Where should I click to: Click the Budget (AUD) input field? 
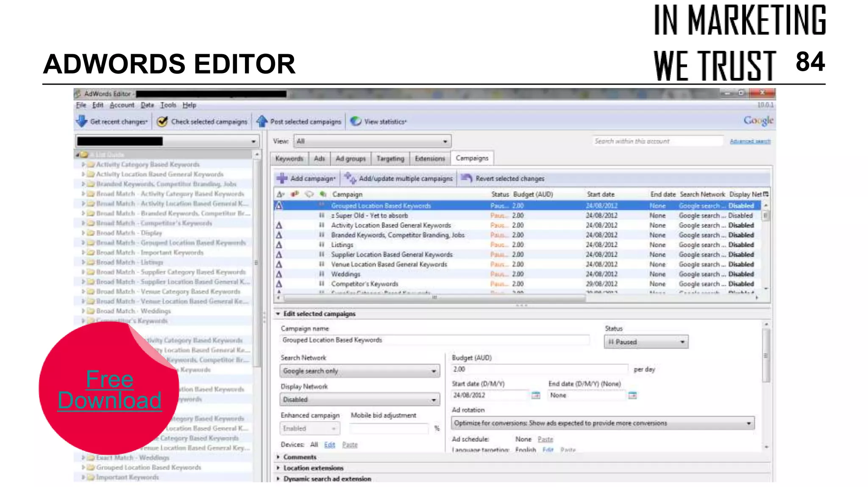(540, 369)
